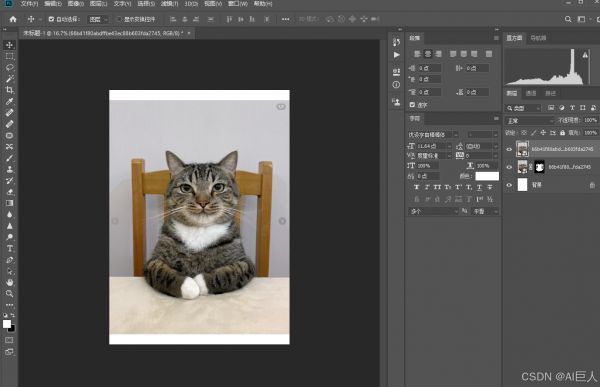The image size is (600, 387).
Task: Click the lock-all padlock icon in Layers
Action: coord(562,133)
